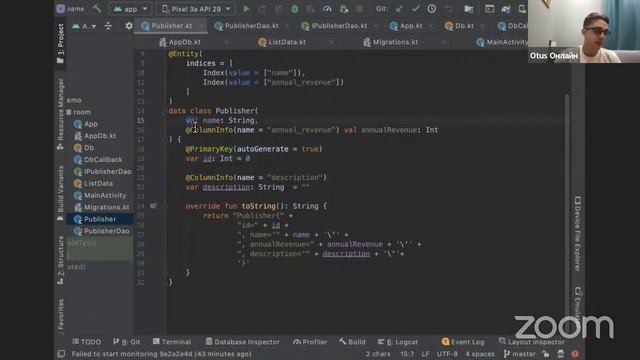Open the Terminal tool window

click(x=172, y=342)
